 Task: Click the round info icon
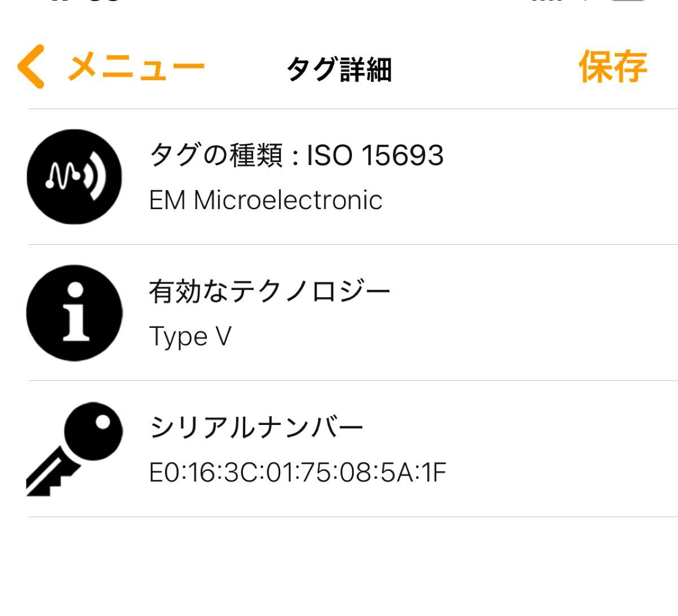[75, 313]
